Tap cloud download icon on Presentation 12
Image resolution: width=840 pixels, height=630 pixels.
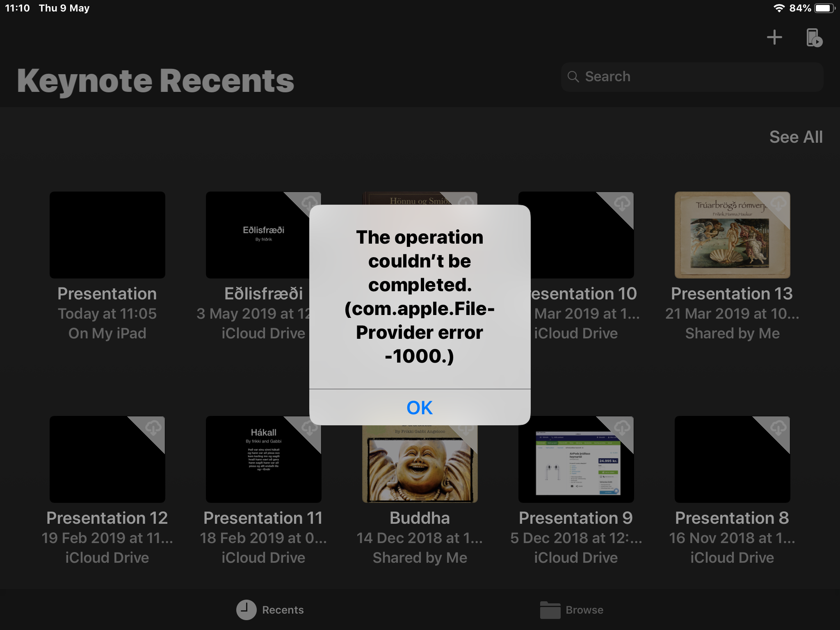(154, 427)
